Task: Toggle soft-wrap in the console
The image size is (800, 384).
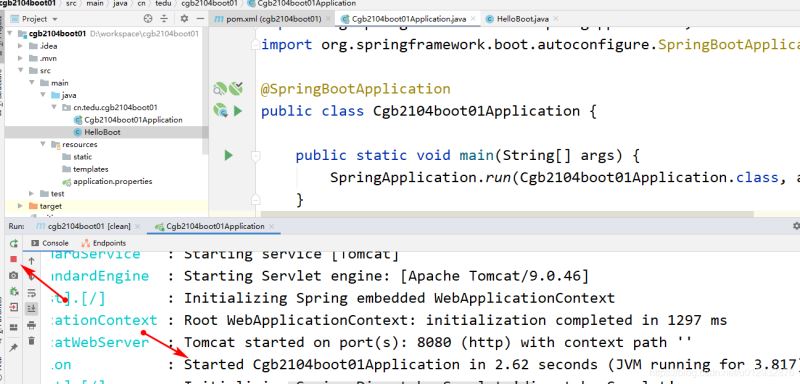Action: pos(32,293)
